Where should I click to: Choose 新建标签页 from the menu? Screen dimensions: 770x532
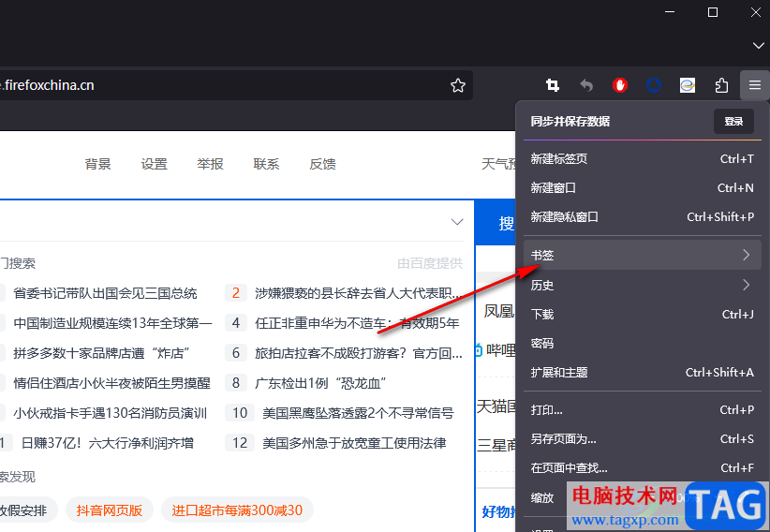[x=643, y=158]
